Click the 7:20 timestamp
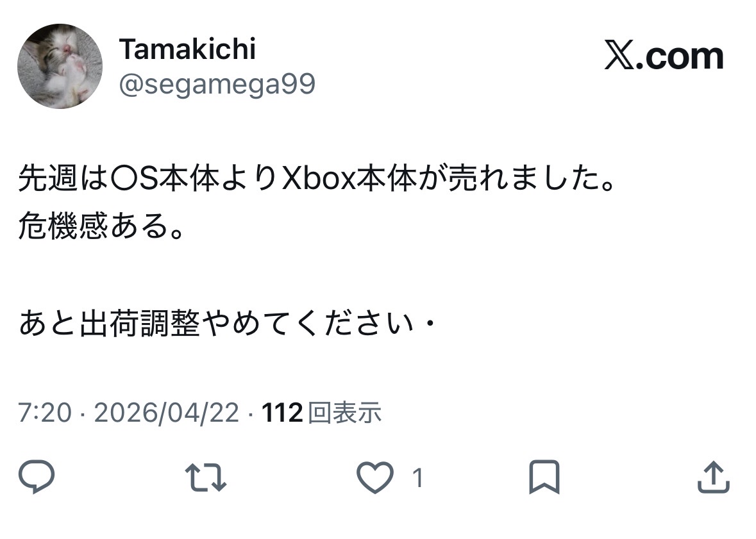Screen dimensions: 756x539 click(x=44, y=413)
